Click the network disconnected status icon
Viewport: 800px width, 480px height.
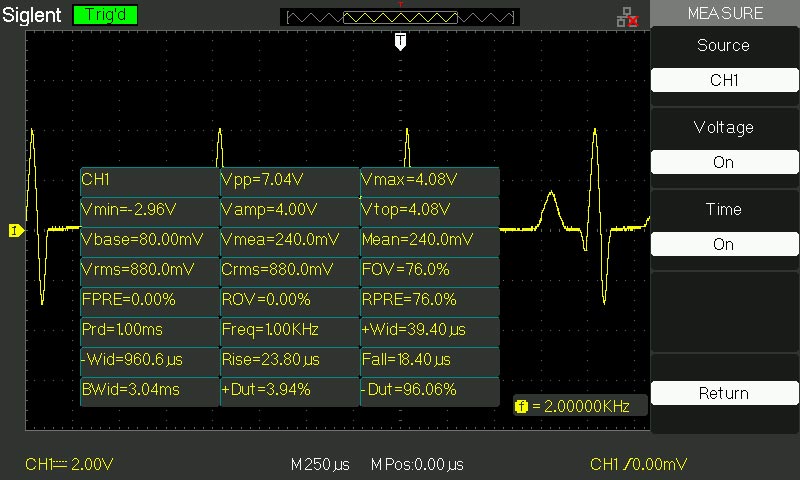point(627,16)
